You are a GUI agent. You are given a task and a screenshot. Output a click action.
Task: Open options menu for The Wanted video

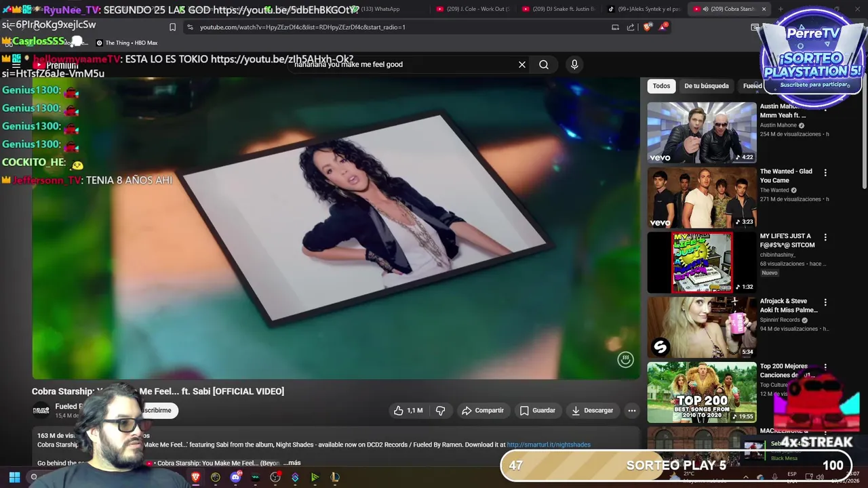point(825,173)
